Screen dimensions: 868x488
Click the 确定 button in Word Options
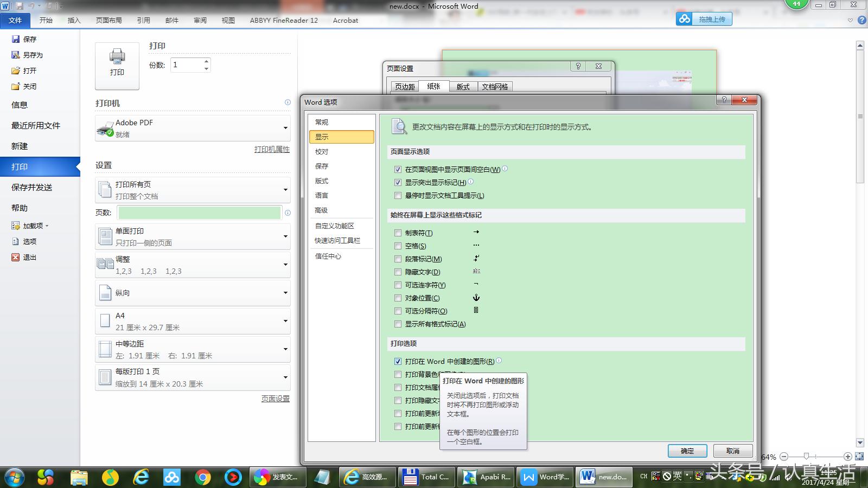click(x=687, y=451)
